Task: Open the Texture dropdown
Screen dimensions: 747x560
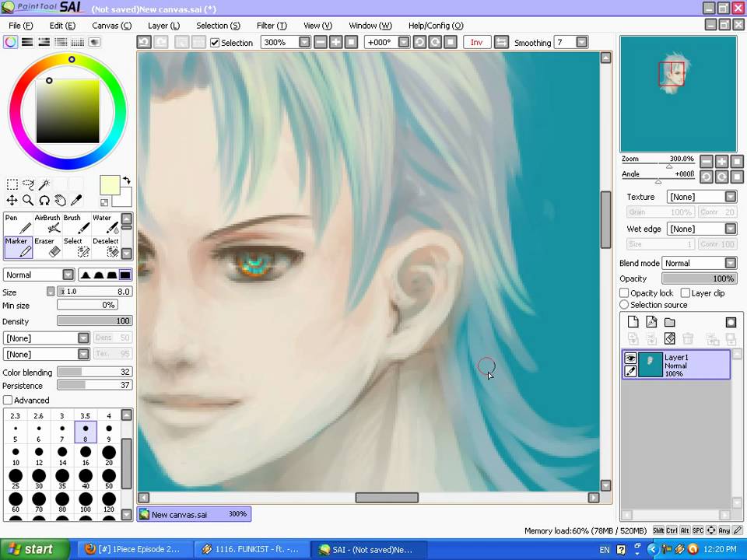Action: 731,197
